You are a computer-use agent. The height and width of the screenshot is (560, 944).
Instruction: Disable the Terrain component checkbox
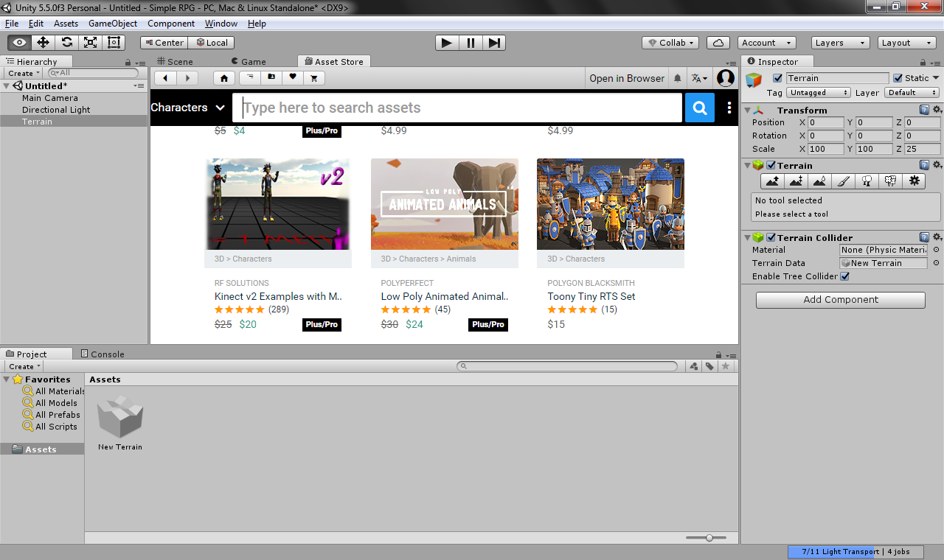pyautogui.click(x=771, y=165)
